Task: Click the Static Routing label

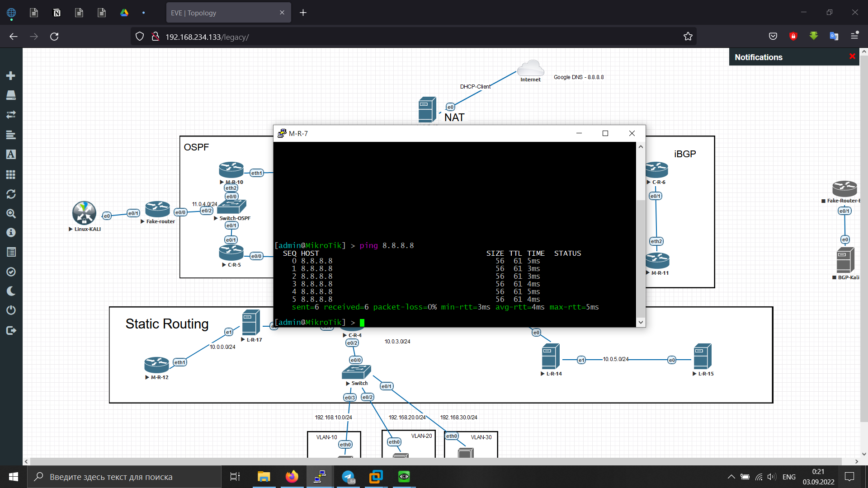Action: pyautogui.click(x=167, y=324)
